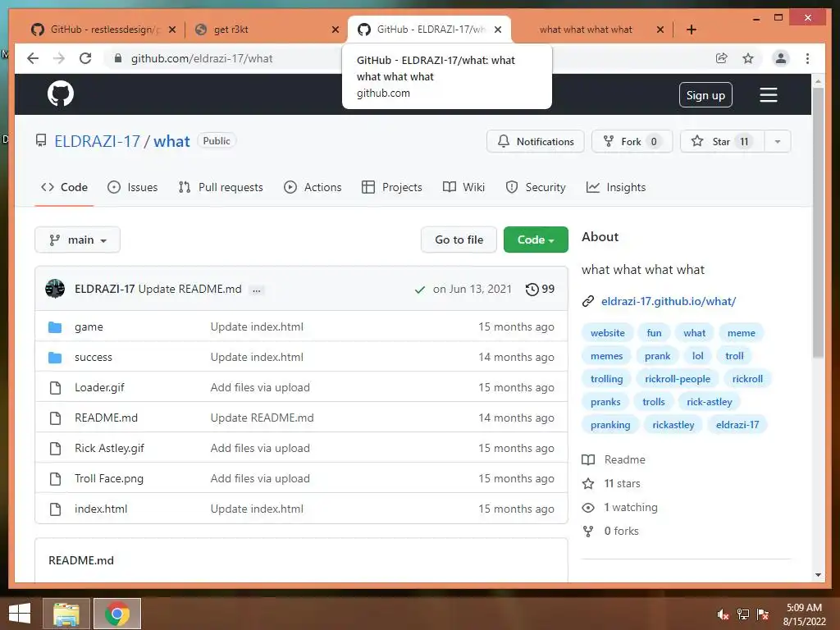Click the pranking topic tag
This screenshot has height=630, width=840.
[610, 425]
